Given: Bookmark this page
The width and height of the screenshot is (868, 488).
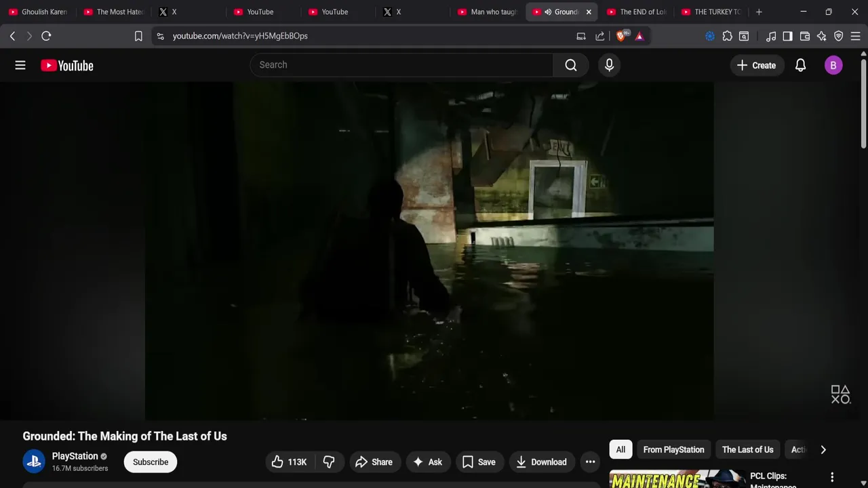Looking at the screenshot, I should (x=138, y=36).
